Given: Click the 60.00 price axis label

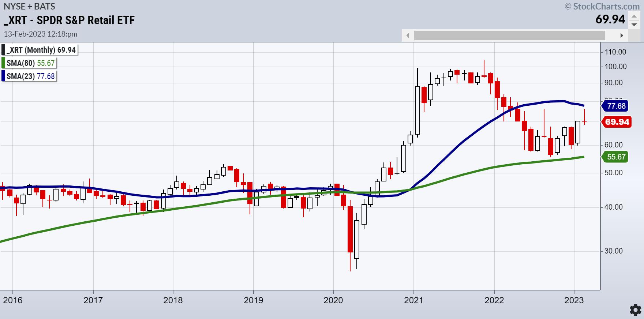Looking at the screenshot, I should coord(614,145).
